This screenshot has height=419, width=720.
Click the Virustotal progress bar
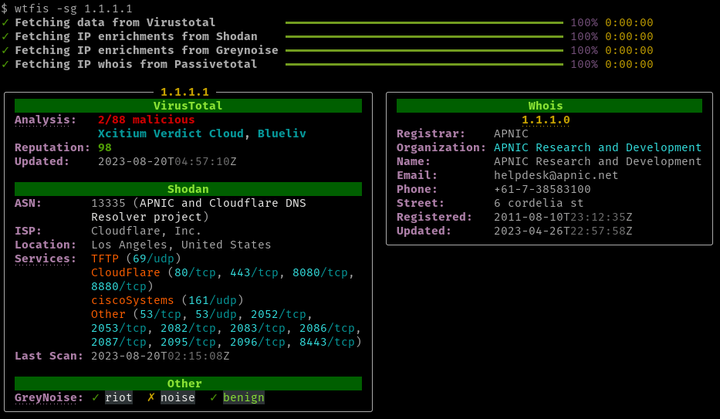(x=424, y=23)
